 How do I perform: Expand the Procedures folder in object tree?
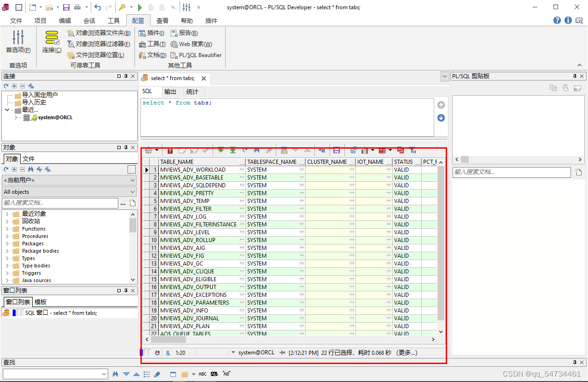(x=7, y=236)
